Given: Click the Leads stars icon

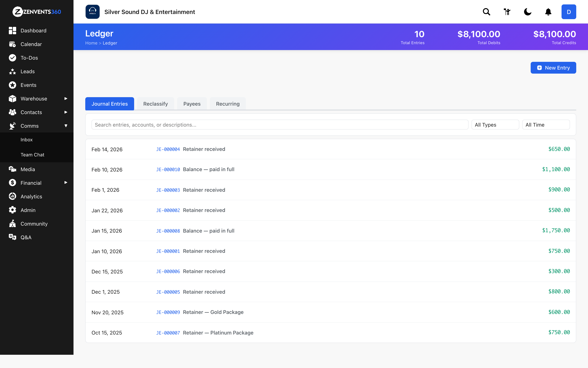Looking at the screenshot, I should pyautogui.click(x=12, y=71).
